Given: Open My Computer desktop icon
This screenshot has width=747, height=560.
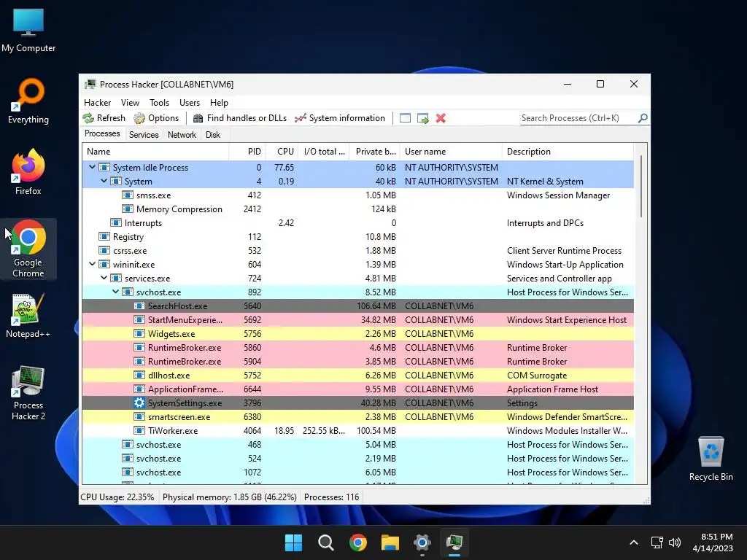Looking at the screenshot, I should tap(28, 29).
